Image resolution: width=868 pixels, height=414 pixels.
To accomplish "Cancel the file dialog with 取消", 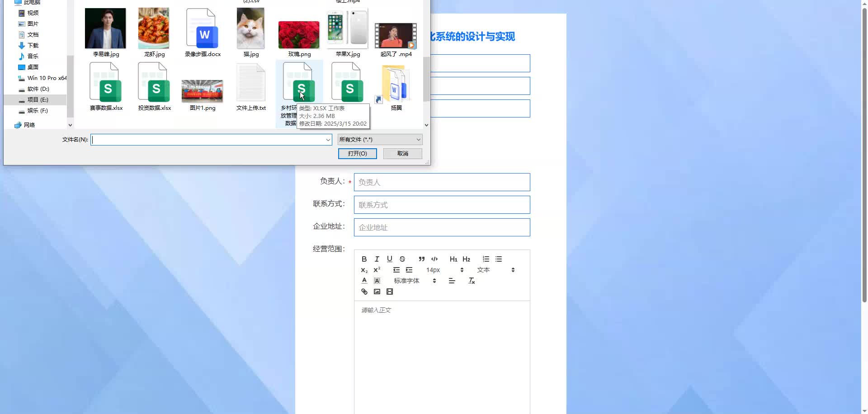I will [x=402, y=154].
